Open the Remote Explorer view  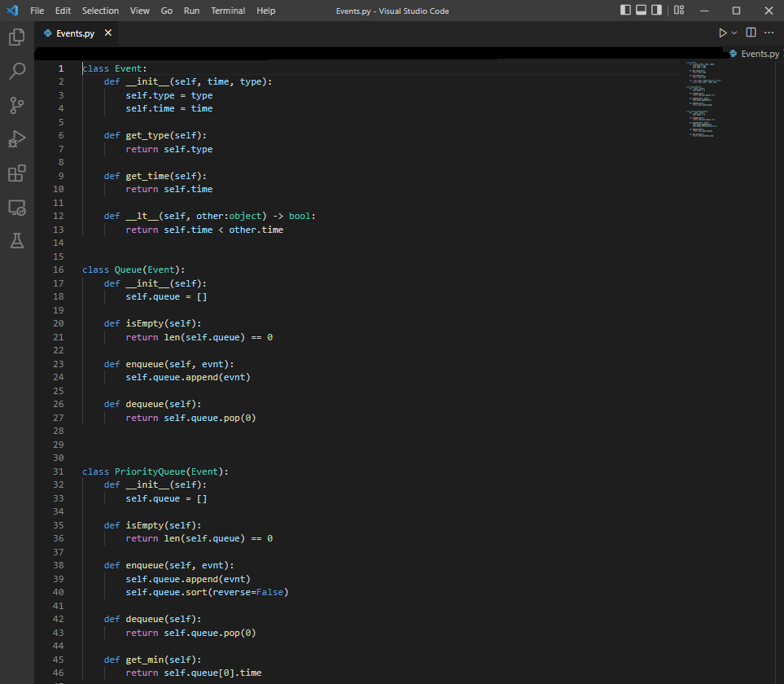[x=17, y=208]
